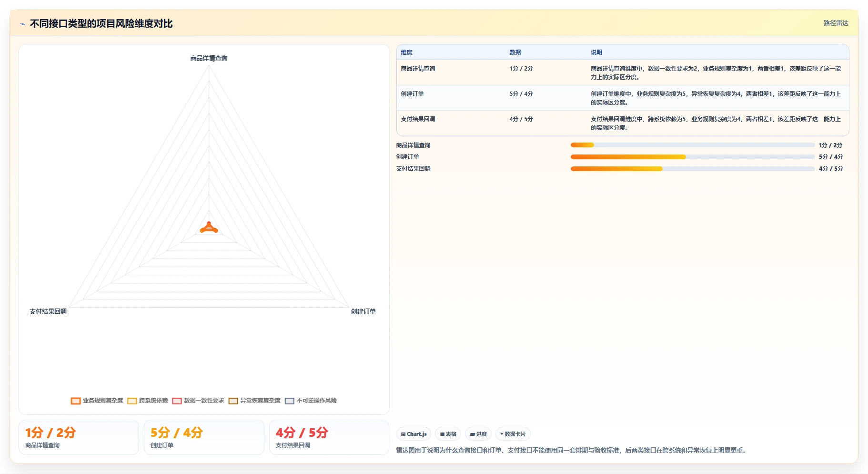The width and height of the screenshot is (868, 474).
Task: Click the 支付结果回调 progress bar
Action: (693, 169)
